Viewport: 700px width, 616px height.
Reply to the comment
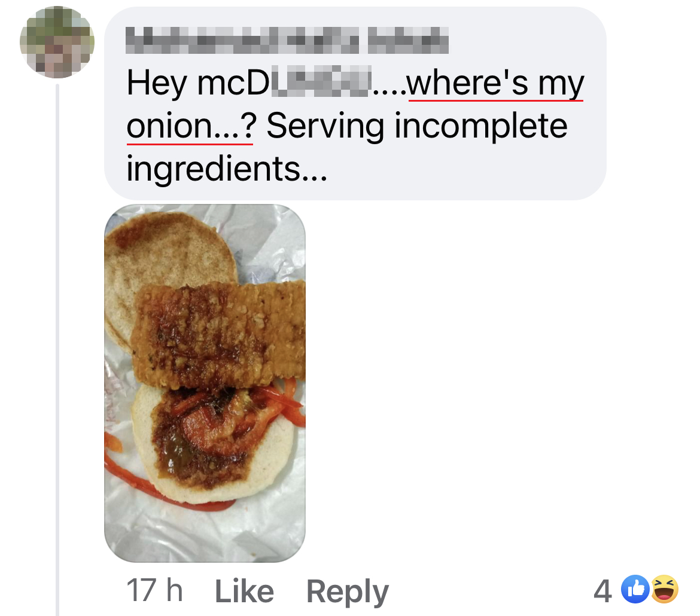pos(348,592)
